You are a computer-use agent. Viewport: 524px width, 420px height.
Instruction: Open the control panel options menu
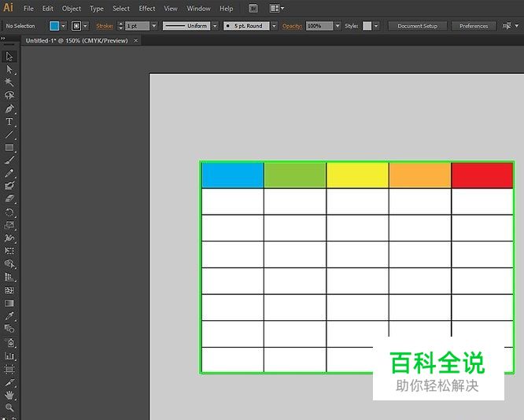[517, 26]
